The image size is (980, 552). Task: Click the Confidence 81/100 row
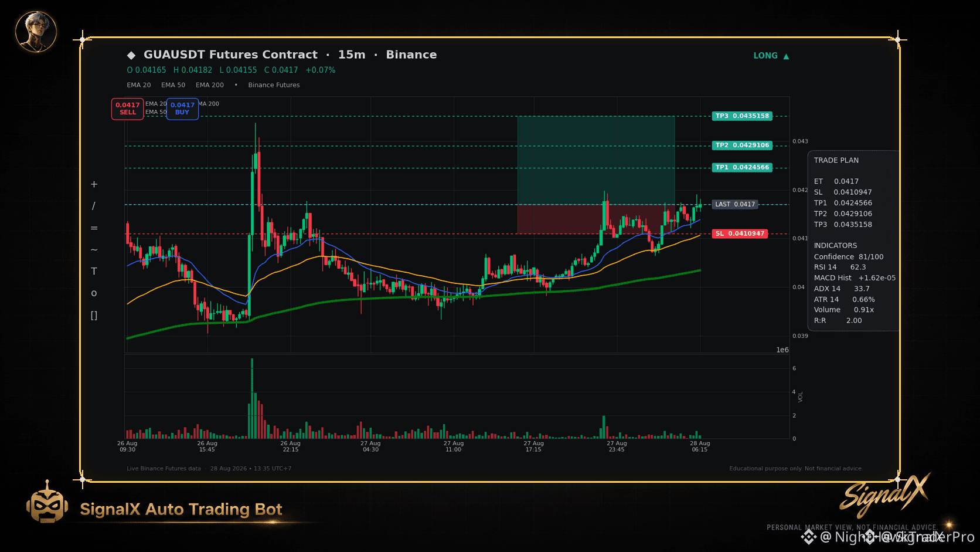click(x=849, y=257)
